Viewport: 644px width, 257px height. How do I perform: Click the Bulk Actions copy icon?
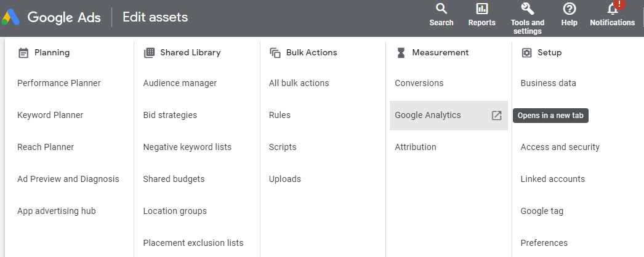pyautogui.click(x=275, y=53)
